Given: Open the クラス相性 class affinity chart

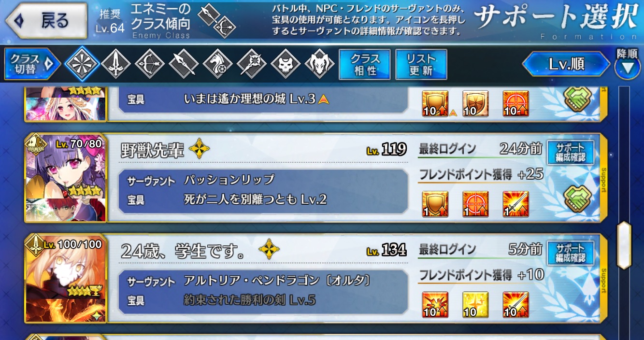Looking at the screenshot, I should click(x=365, y=64).
